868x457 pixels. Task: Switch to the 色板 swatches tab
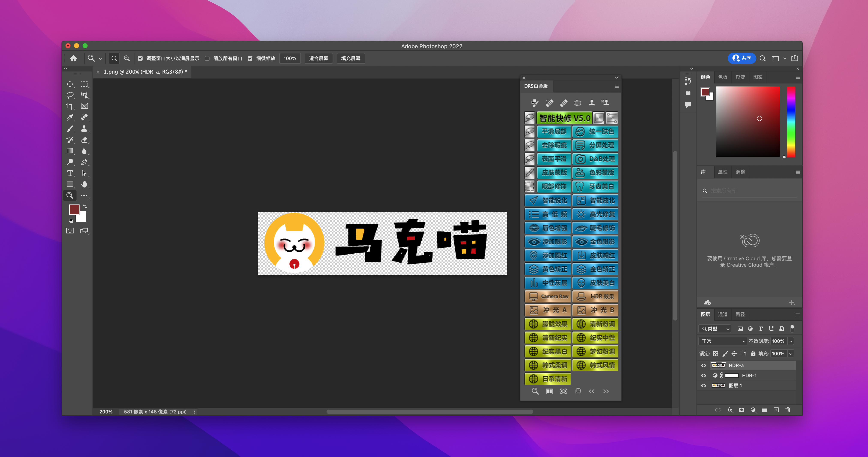click(722, 77)
